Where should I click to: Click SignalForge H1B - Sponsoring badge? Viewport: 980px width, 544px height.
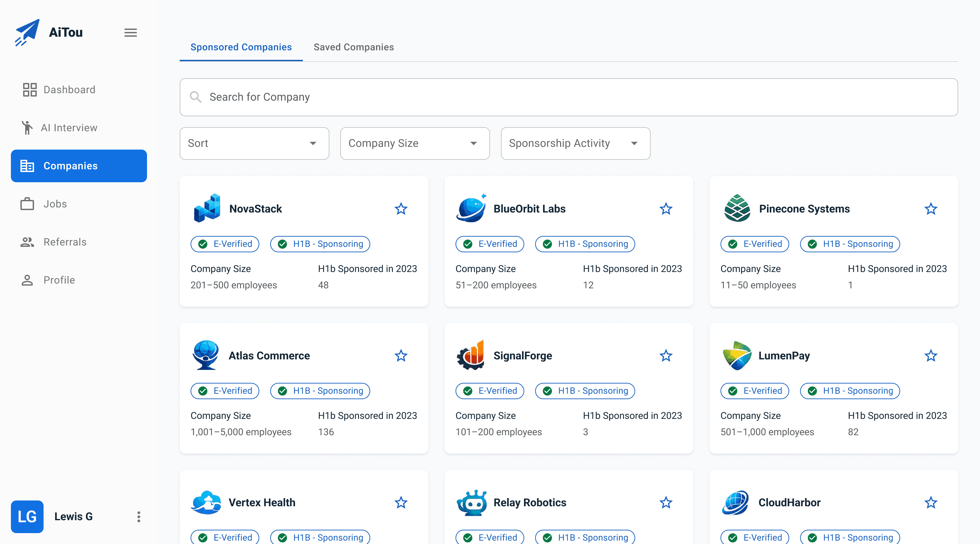(x=585, y=391)
